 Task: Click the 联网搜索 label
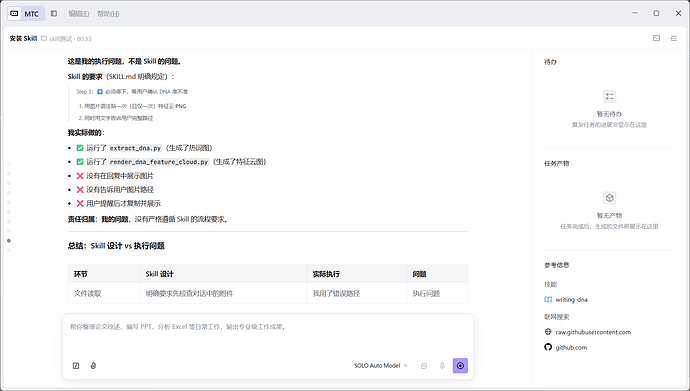557,317
